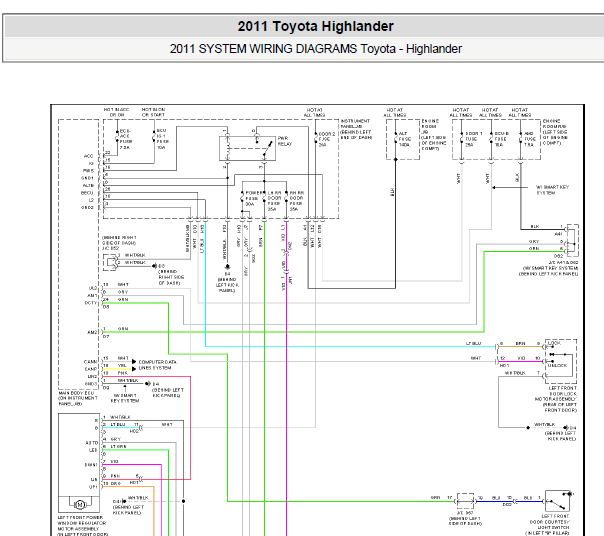Click the "HOT IN ON OR START" label
The height and width of the screenshot is (536, 604).
coord(153,112)
